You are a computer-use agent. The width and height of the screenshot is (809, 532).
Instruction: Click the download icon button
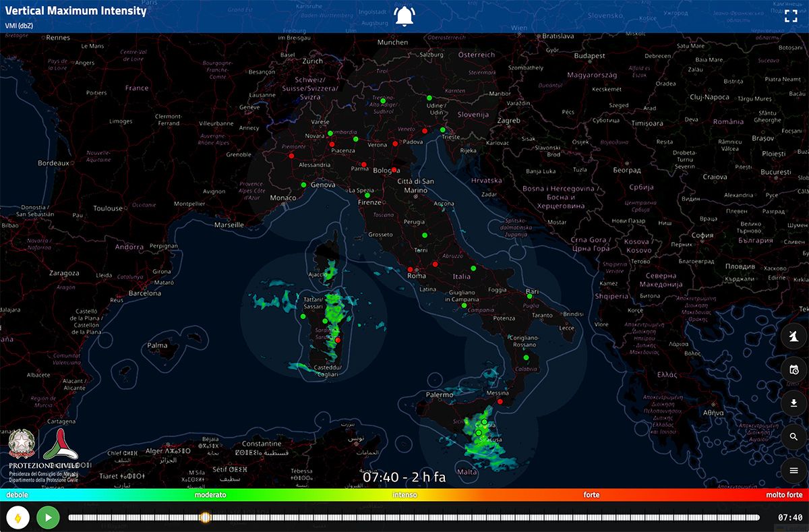(793, 403)
